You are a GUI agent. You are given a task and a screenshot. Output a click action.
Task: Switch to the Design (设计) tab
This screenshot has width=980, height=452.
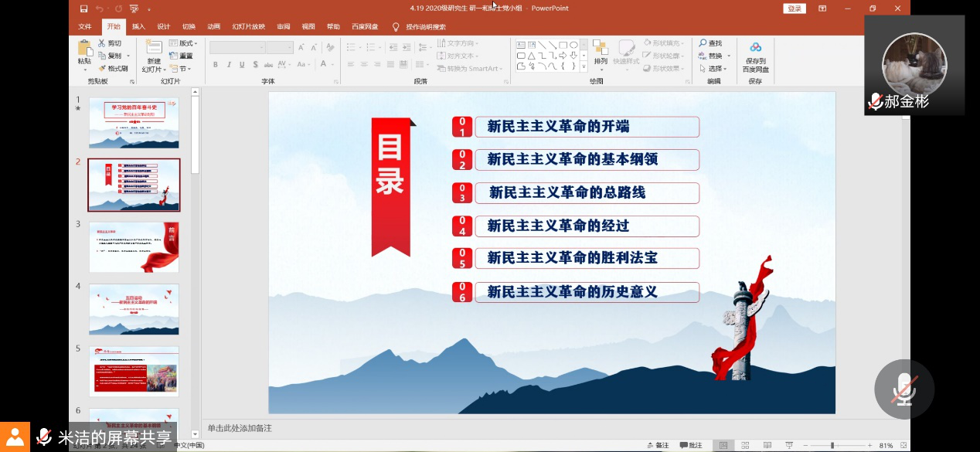click(x=164, y=26)
